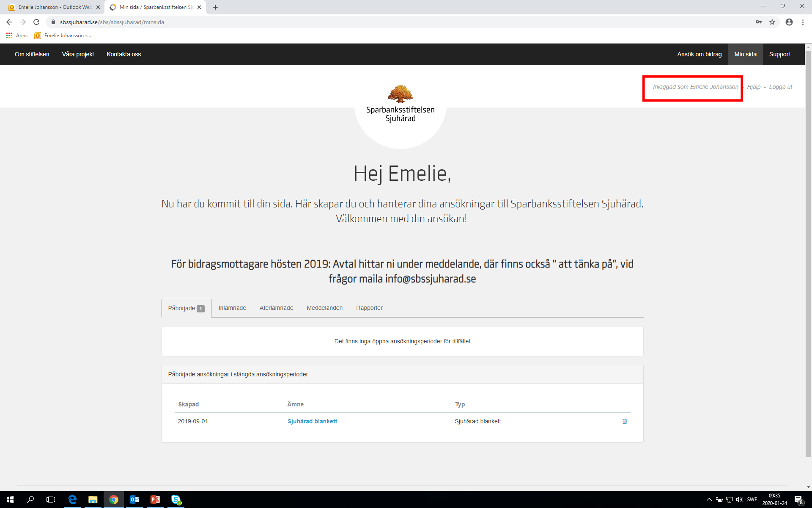Close the Outlook Web tab

[98, 7]
